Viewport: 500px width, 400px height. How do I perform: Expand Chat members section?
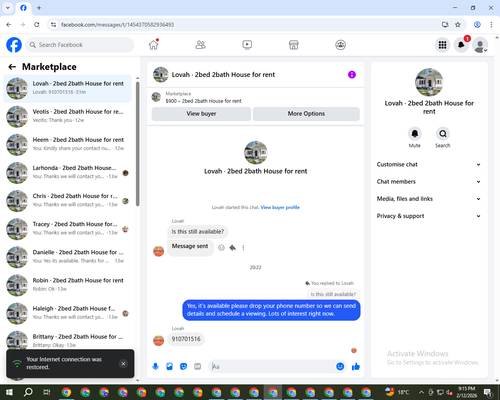tap(429, 182)
